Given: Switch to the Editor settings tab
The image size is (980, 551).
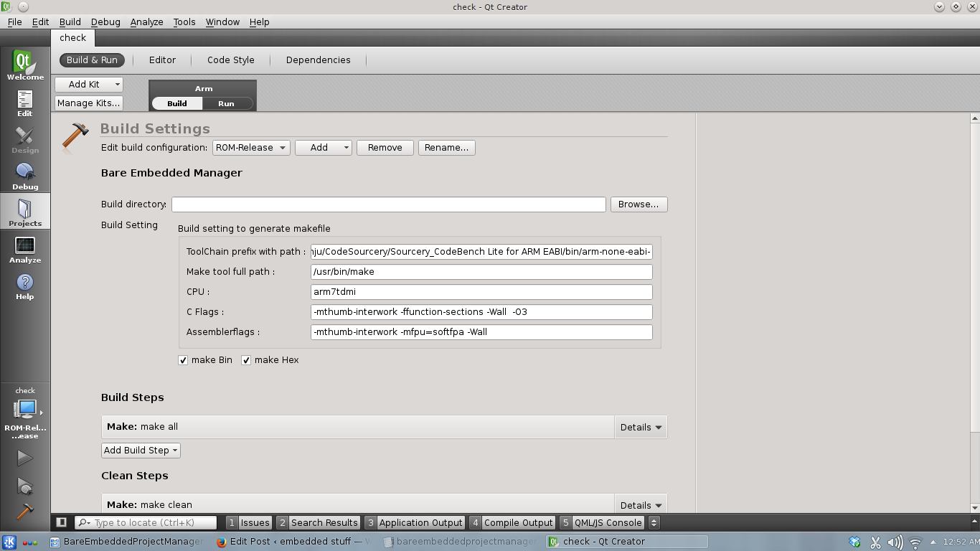Looking at the screenshot, I should 162,60.
